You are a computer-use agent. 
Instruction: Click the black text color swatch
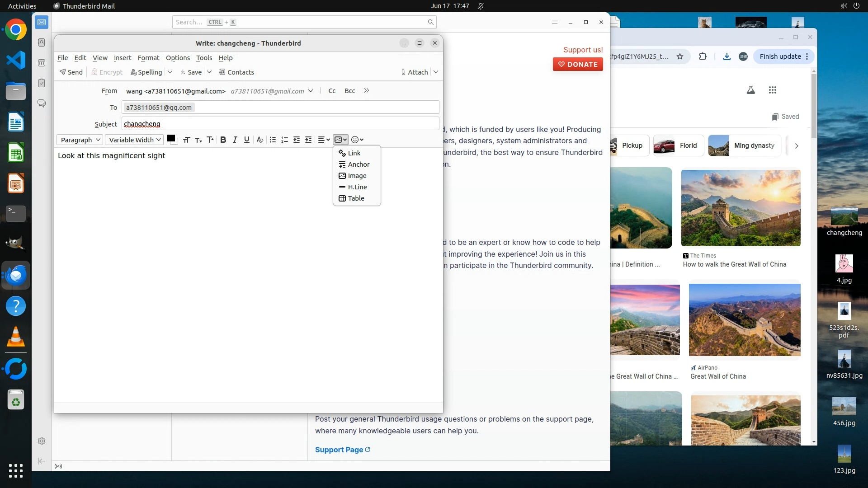click(x=170, y=138)
